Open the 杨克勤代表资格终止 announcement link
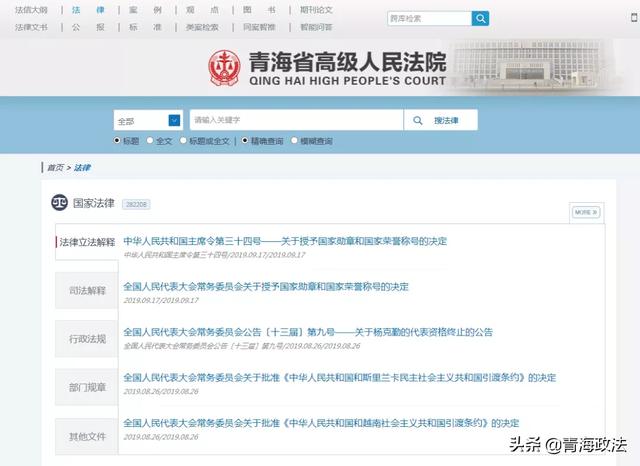This screenshot has height=466, width=640. 308,332
